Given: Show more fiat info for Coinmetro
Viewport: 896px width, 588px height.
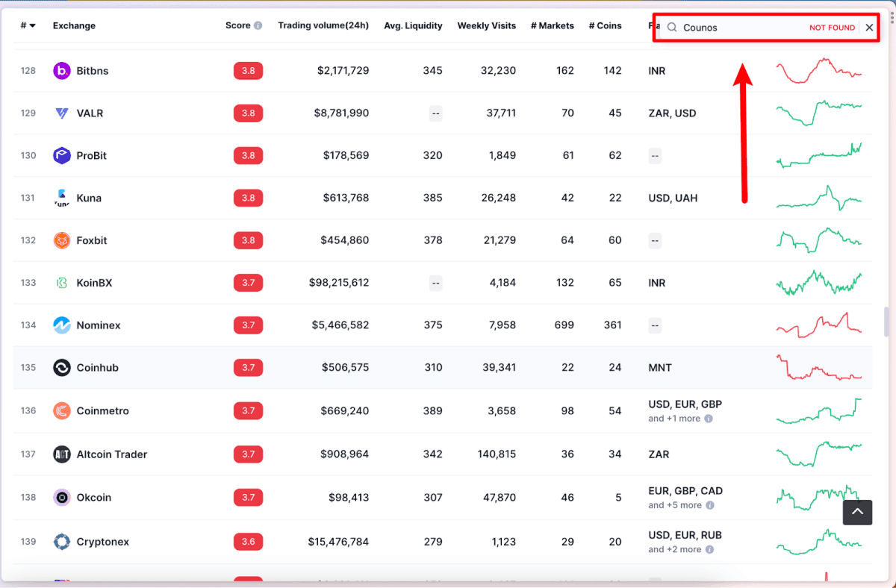Looking at the screenshot, I should [709, 419].
